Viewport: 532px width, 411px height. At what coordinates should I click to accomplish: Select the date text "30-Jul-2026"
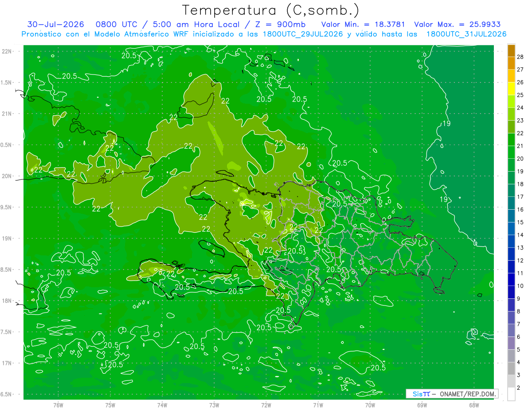point(55,25)
